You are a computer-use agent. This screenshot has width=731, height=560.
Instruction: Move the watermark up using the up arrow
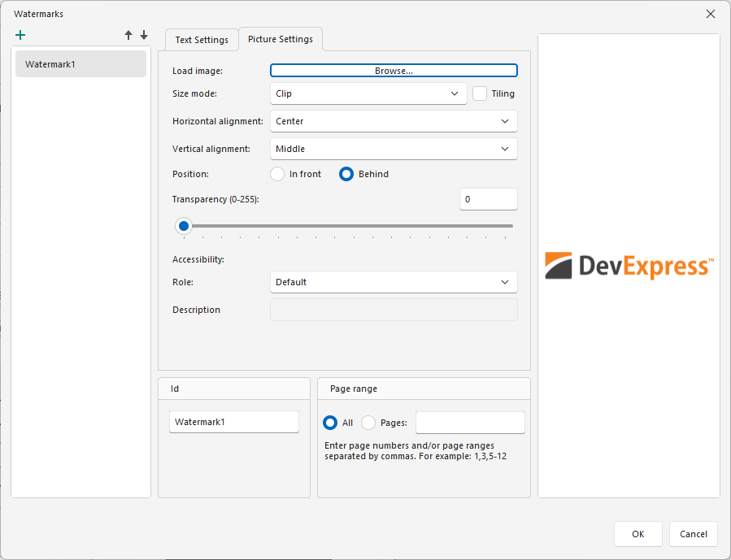click(128, 35)
